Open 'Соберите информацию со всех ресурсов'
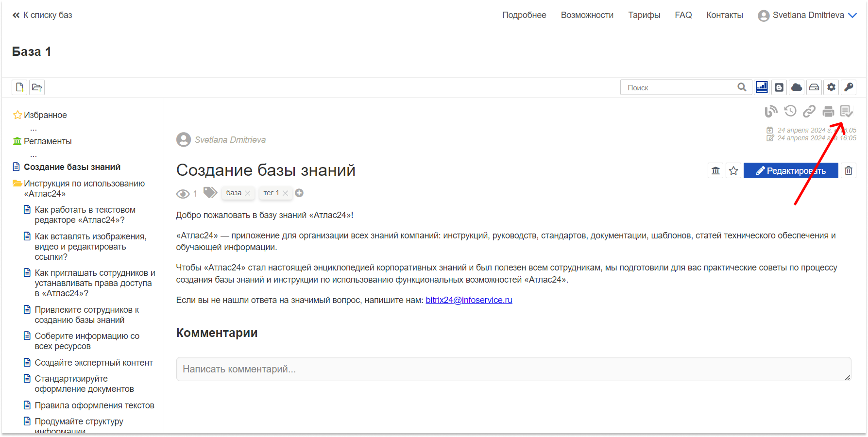The height and width of the screenshot is (437, 868). coord(87,341)
